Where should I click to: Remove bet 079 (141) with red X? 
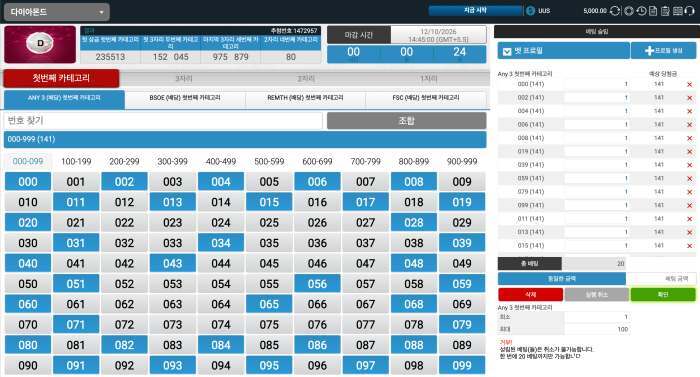689,192
